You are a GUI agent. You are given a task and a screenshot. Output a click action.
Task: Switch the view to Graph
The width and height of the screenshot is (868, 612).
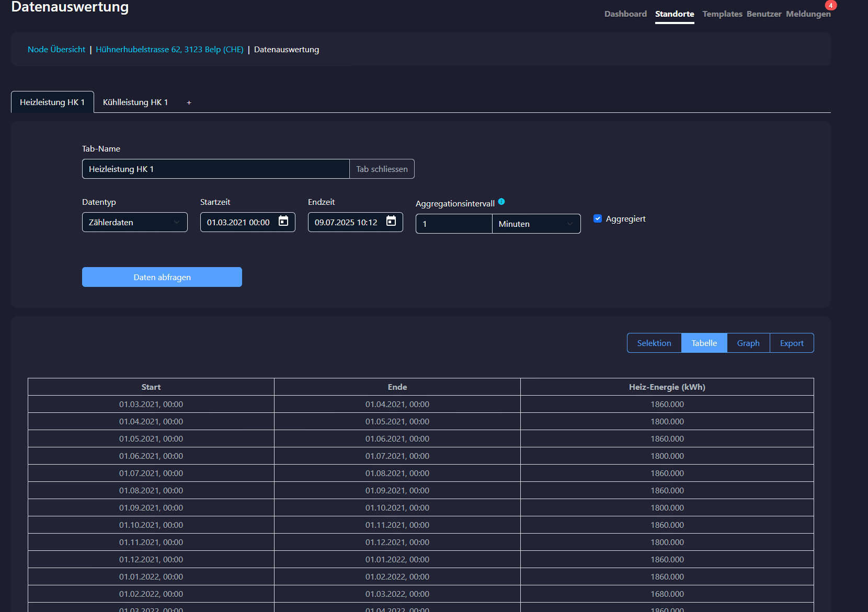pyautogui.click(x=748, y=343)
